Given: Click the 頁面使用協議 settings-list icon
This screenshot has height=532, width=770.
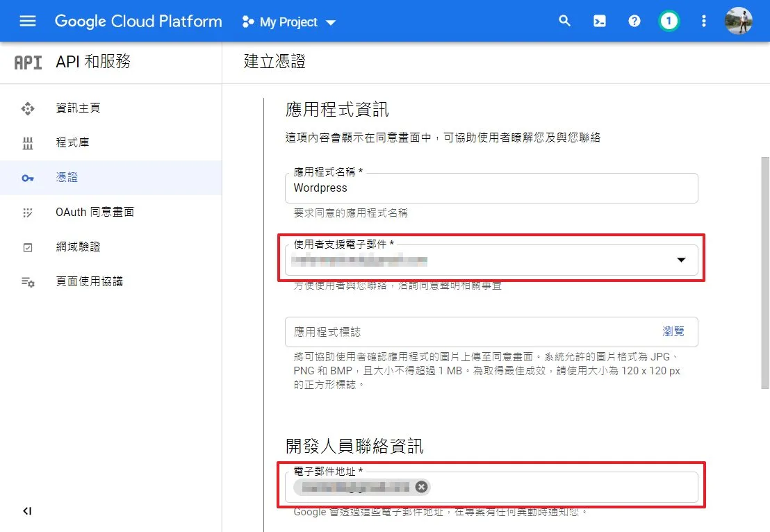Looking at the screenshot, I should pyautogui.click(x=28, y=282).
